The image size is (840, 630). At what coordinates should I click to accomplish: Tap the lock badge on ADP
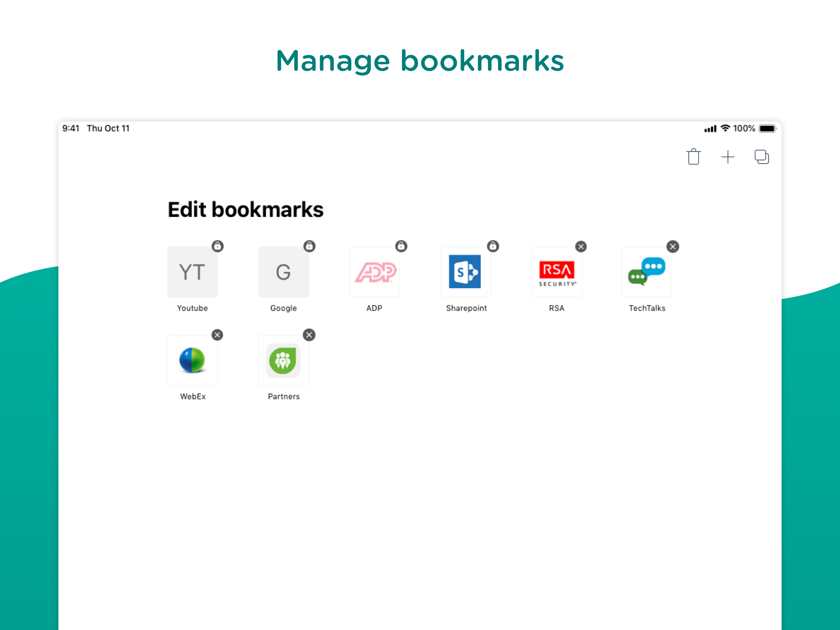click(401, 246)
